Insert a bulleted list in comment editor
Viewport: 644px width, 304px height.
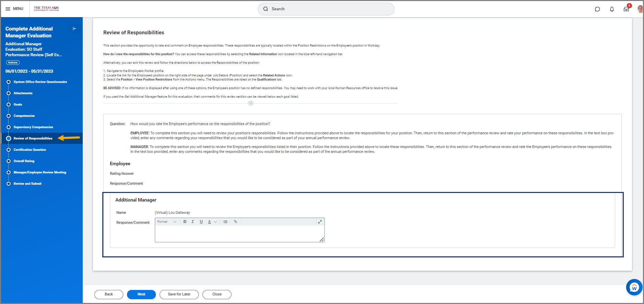225,222
